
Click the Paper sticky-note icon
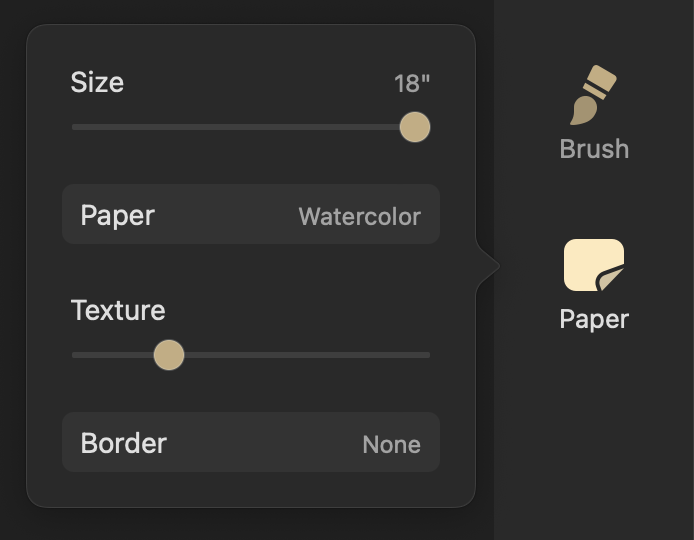click(x=594, y=265)
